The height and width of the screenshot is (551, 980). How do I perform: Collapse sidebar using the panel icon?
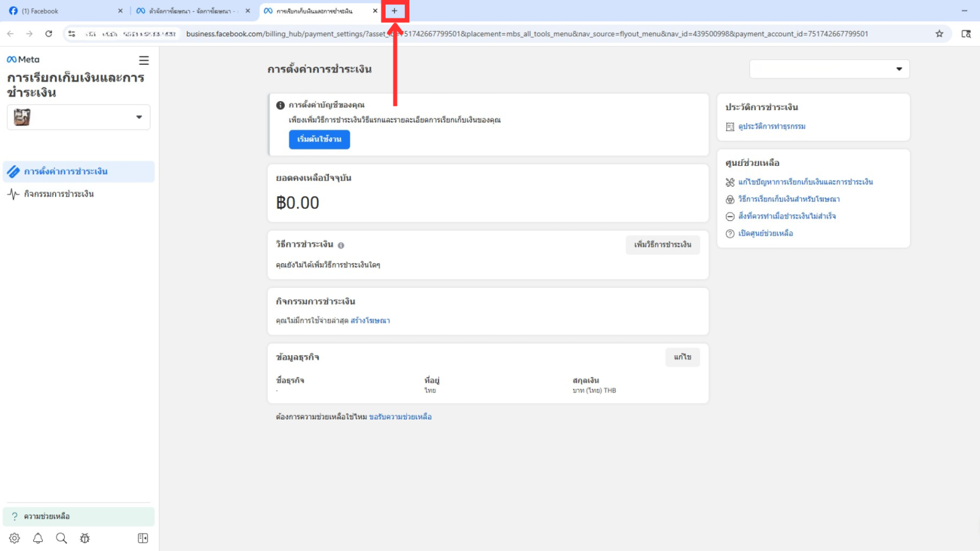tap(143, 538)
